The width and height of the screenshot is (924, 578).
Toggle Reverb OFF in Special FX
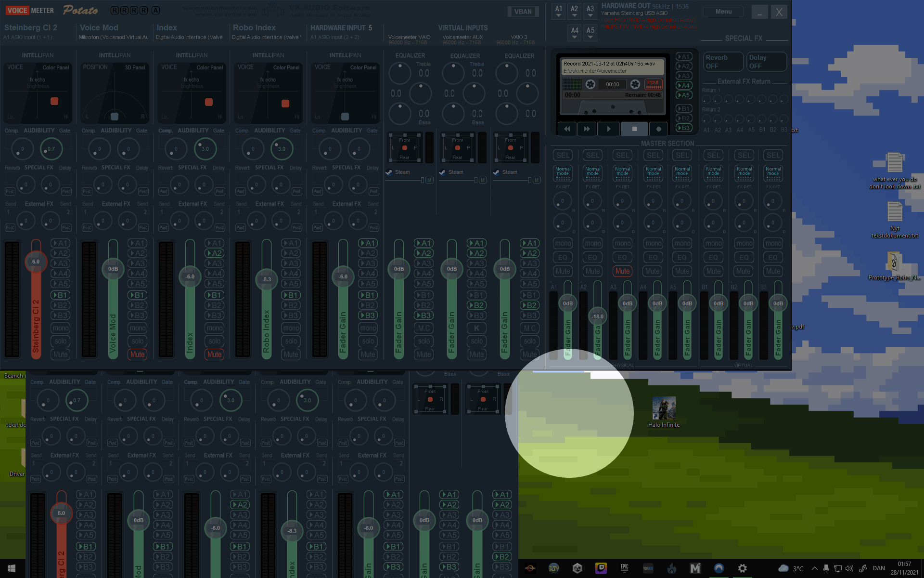(722, 62)
